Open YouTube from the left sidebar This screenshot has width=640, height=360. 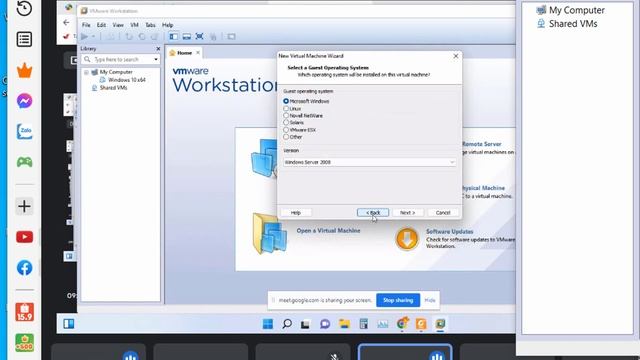tap(24, 237)
